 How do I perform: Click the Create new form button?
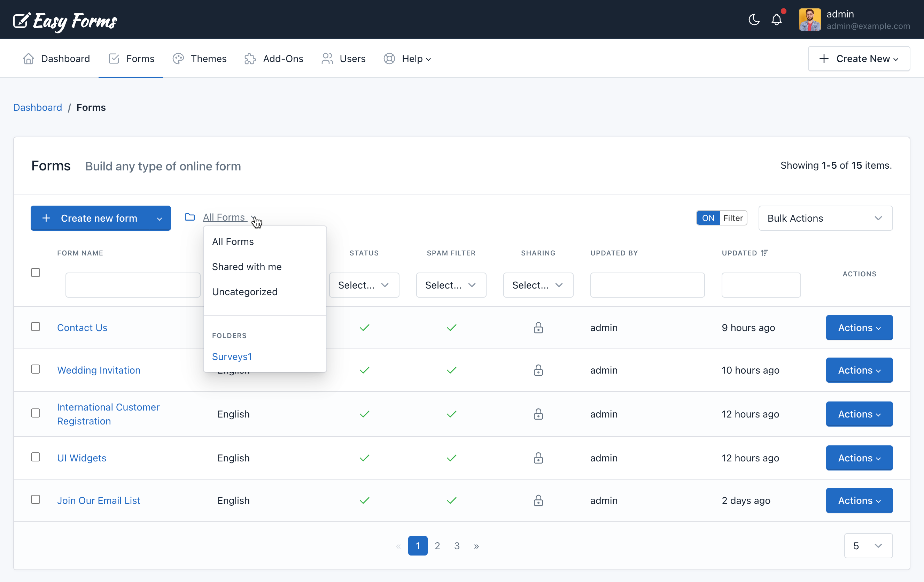(92, 218)
